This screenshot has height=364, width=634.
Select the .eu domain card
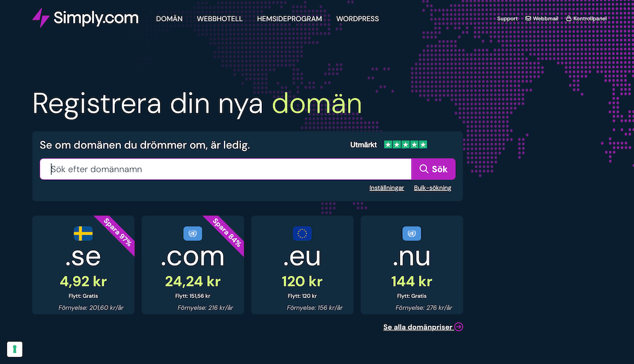click(x=302, y=265)
